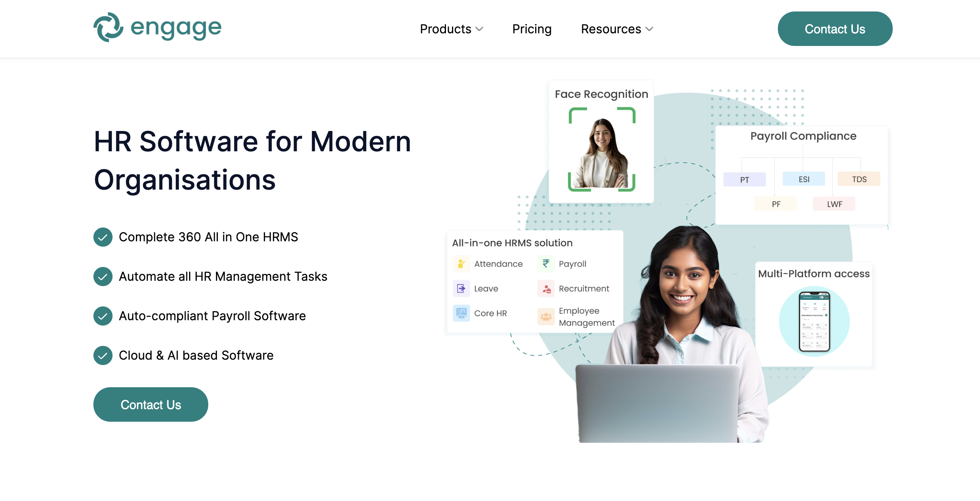The width and height of the screenshot is (980, 501).
Task: Open the Pricing menu item
Action: [532, 29]
